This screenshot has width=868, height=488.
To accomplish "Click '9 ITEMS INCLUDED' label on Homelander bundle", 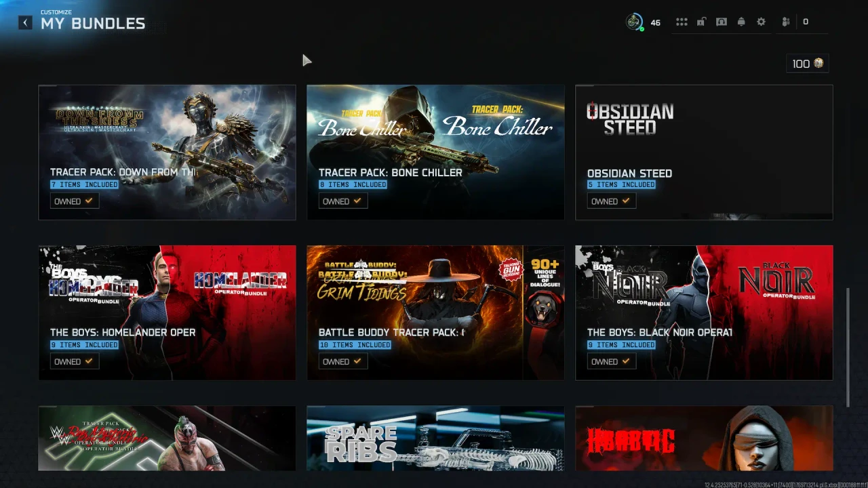I will 85,345.
